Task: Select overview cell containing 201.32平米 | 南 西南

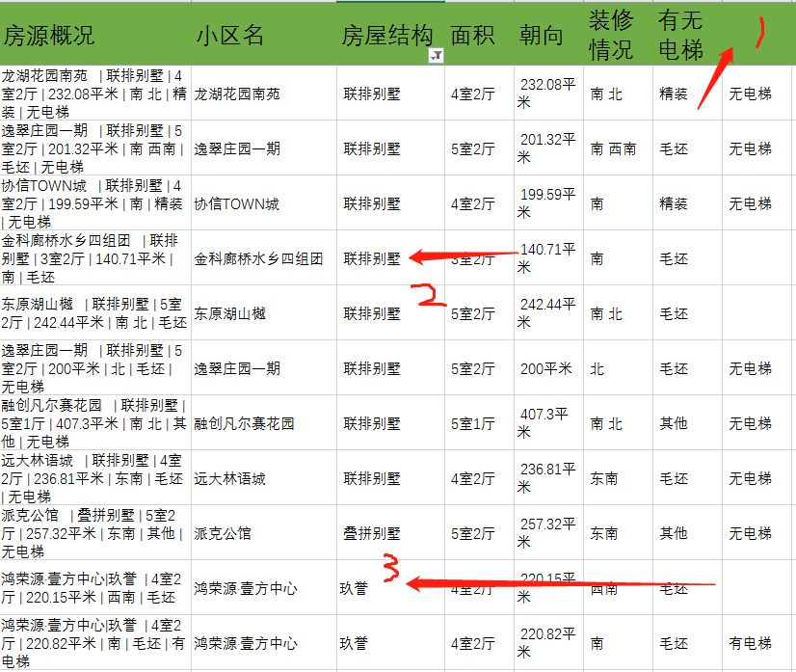Action: 95,148
